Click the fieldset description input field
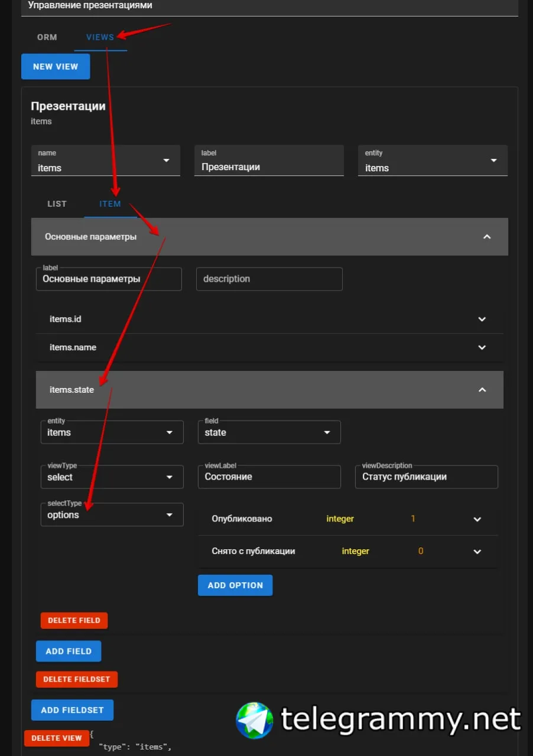533x756 pixels. [269, 279]
